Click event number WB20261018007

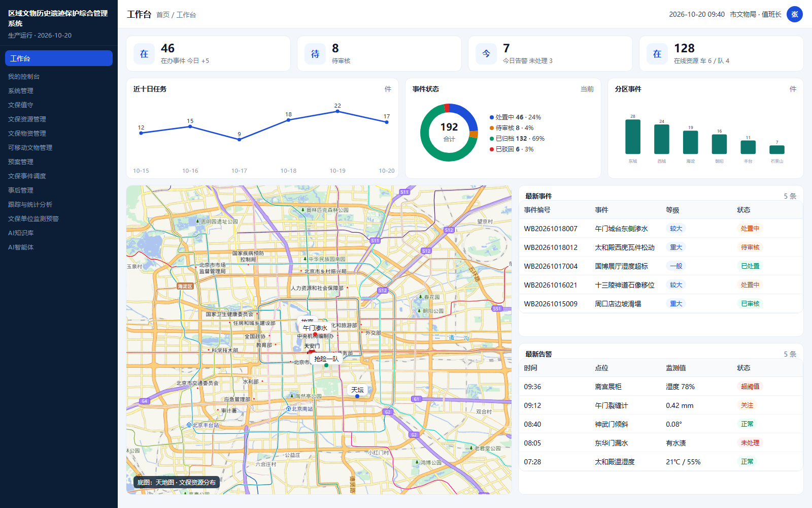pyautogui.click(x=551, y=229)
